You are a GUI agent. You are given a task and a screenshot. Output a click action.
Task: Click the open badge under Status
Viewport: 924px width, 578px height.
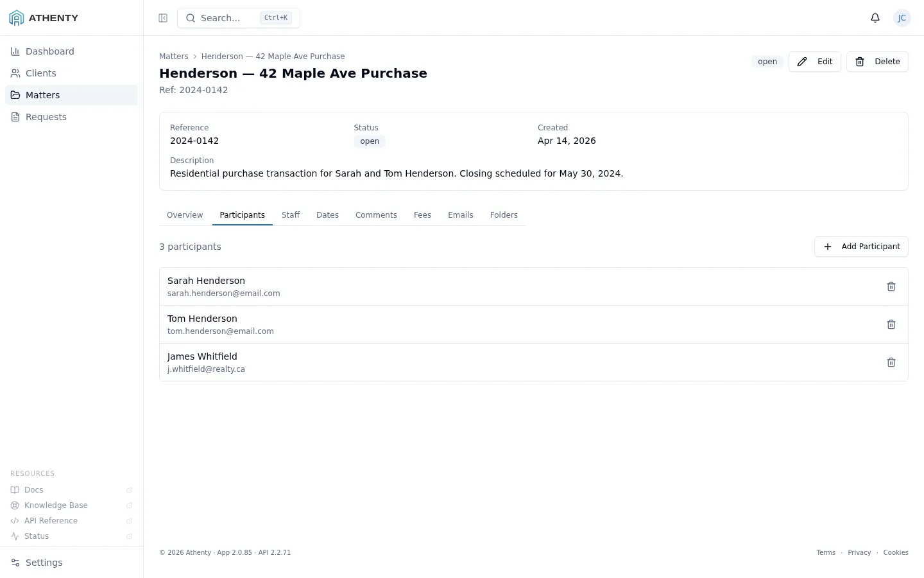tap(370, 141)
